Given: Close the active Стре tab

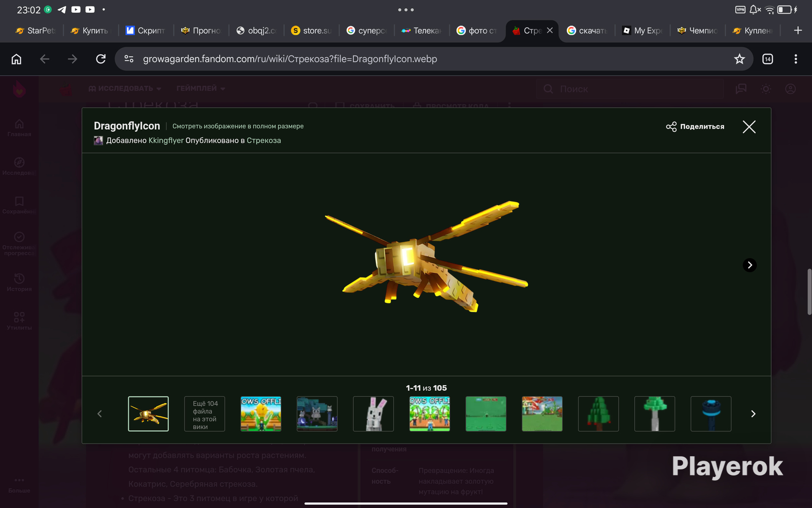Looking at the screenshot, I should tap(550, 30).
